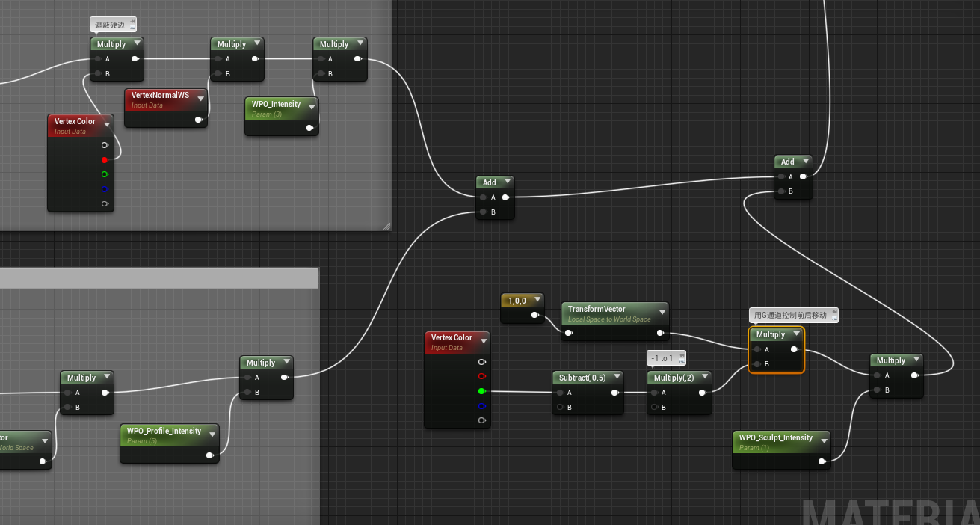Click the white RGB pin on Vertex Color in the upper comment box
This screenshot has width=980, height=525.
[x=104, y=144]
